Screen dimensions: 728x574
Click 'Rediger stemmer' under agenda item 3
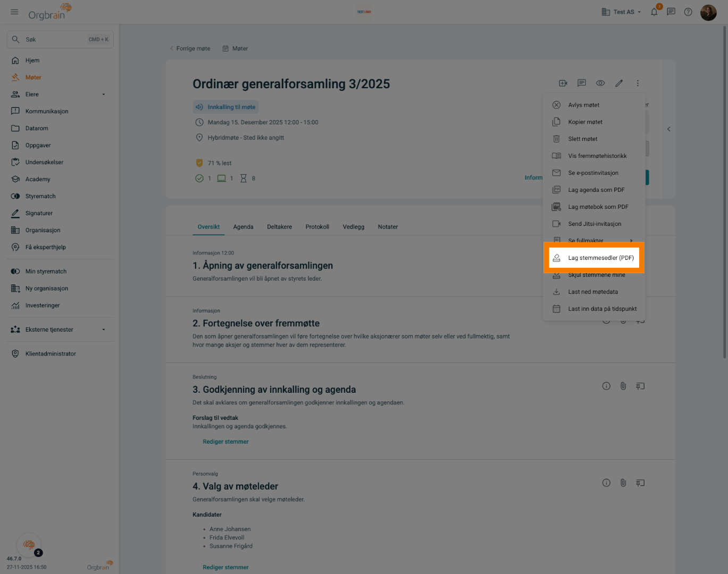coord(225,442)
